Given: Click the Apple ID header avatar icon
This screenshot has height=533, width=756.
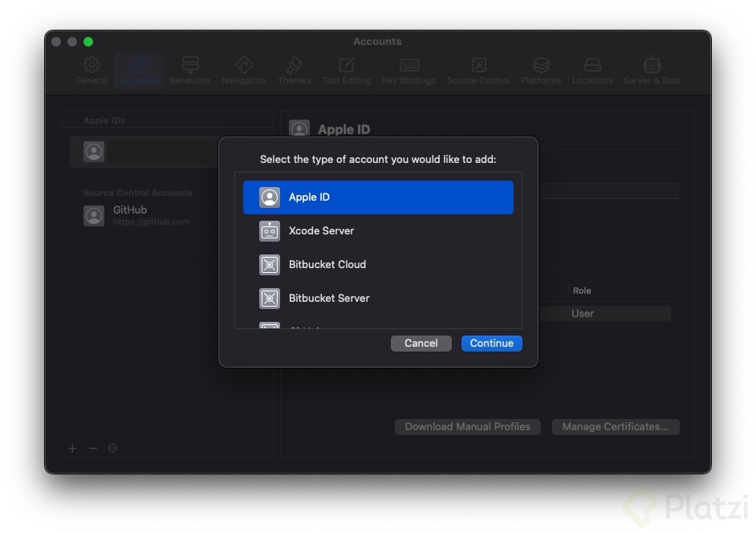Looking at the screenshot, I should (299, 129).
